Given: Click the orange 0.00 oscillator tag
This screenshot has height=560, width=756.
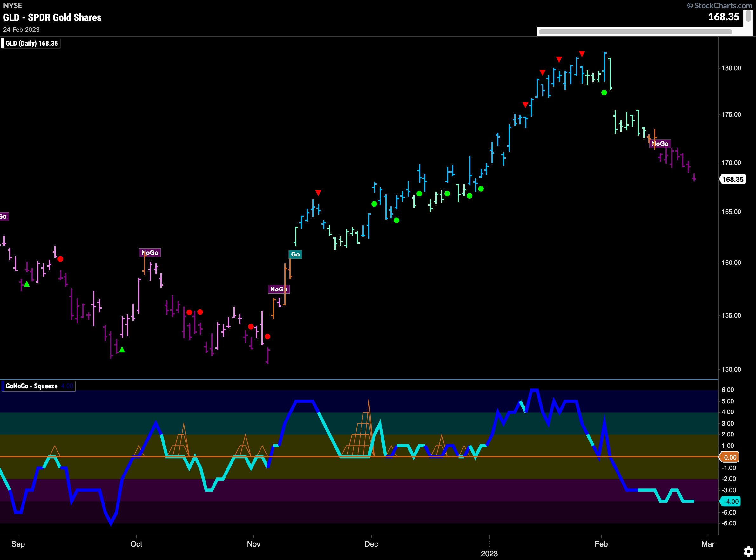Looking at the screenshot, I should point(730,457).
